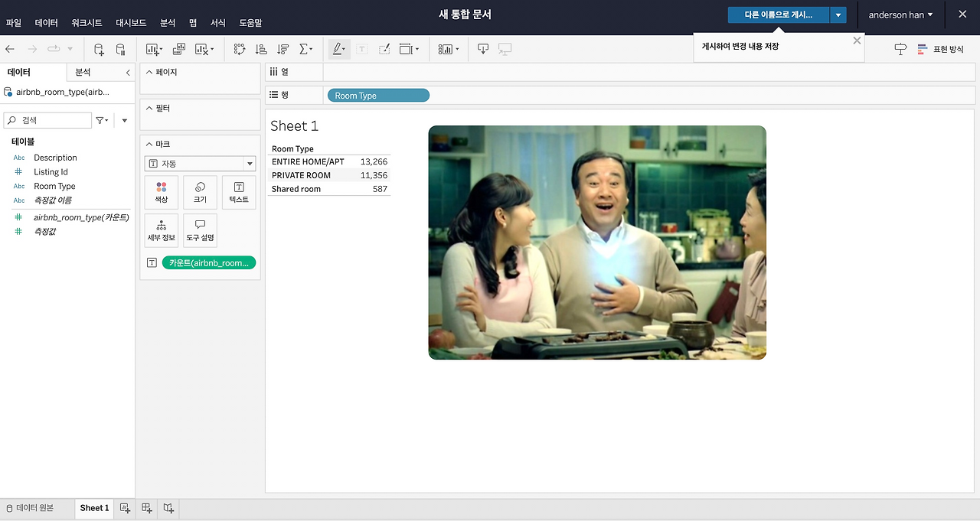The height and width of the screenshot is (521, 980).
Task: Click the Duplicate sheet icon
Action: [x=179, y=49]
